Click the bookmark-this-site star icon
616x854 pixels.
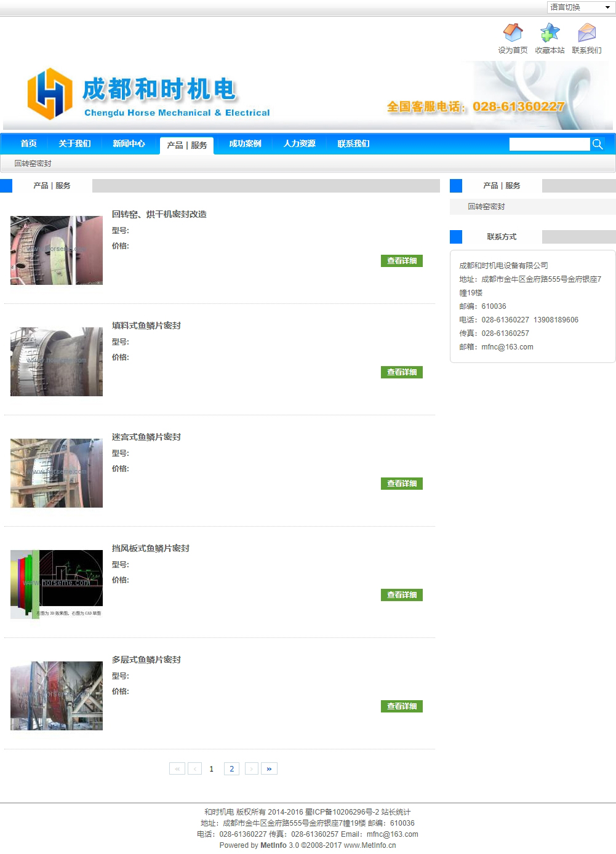550,33
